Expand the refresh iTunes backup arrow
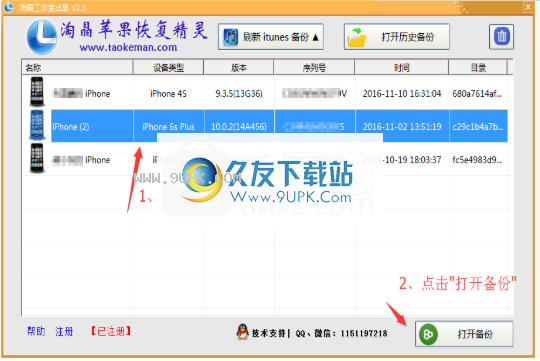540x361 pixels. point(315,37)
